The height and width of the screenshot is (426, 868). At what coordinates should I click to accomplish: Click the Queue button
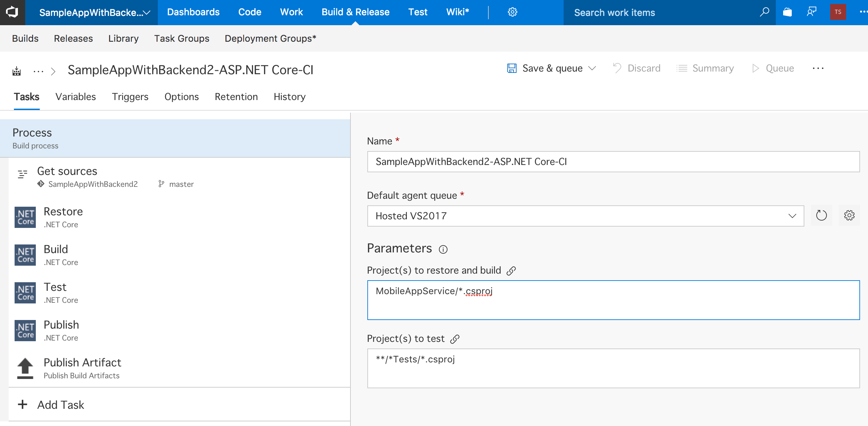(773, 68)
